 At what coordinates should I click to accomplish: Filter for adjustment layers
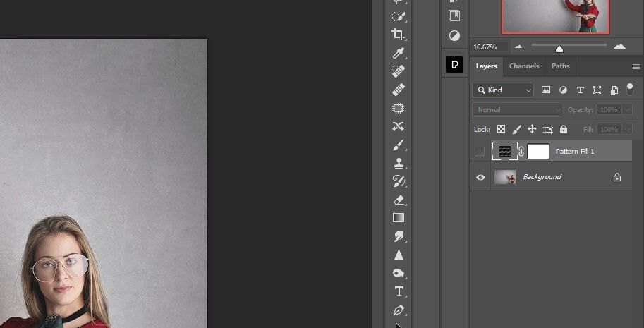coord(563,90)
